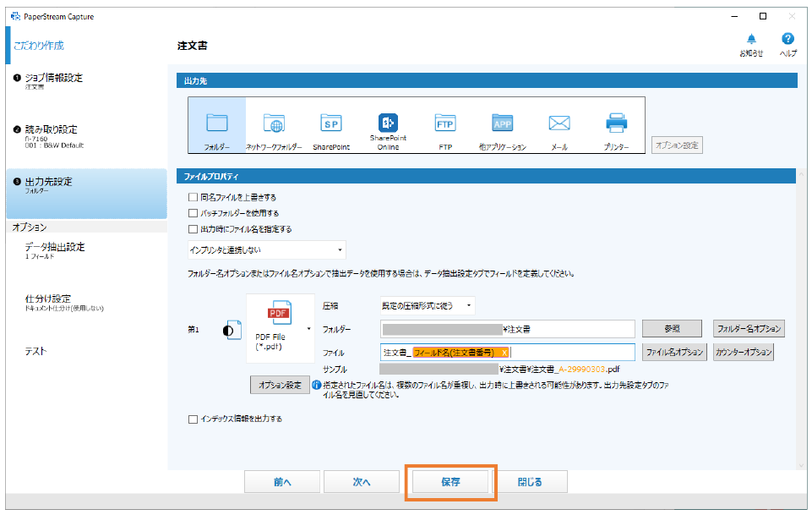Select the フォルダー output destination icon

217,125
